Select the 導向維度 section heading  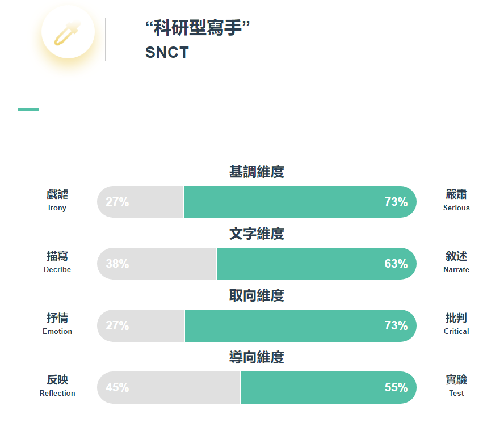[x=257, y=357]
